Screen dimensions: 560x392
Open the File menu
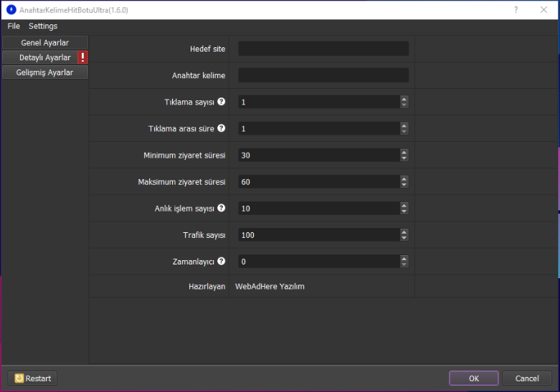click(x=14, y=27)
